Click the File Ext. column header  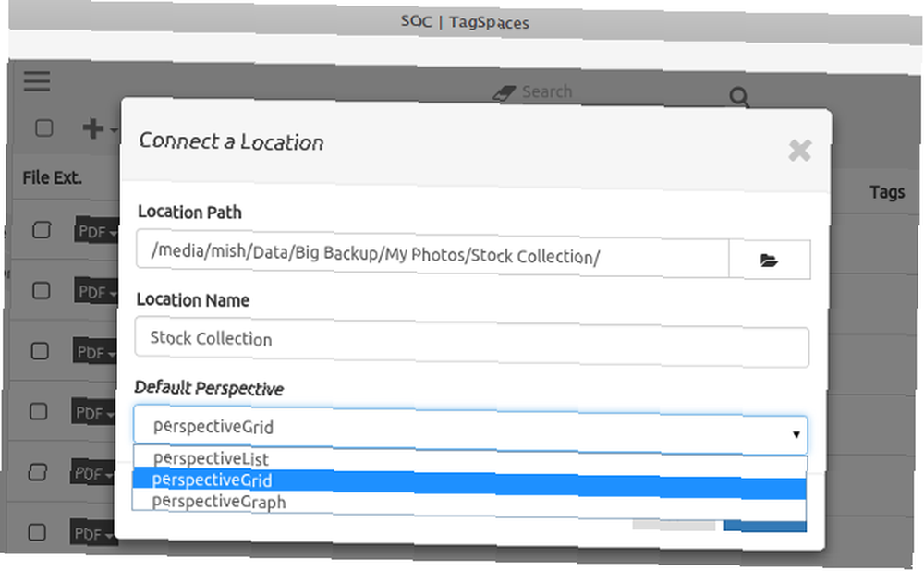pyautogui.click(x=52, y=177)
